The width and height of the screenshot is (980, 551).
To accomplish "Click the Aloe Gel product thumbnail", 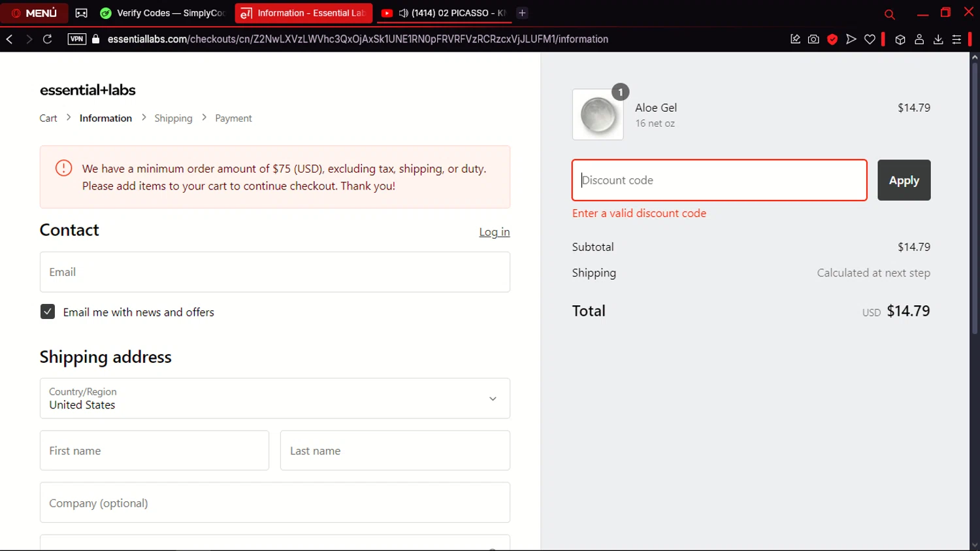I will (x=598, y=114).
